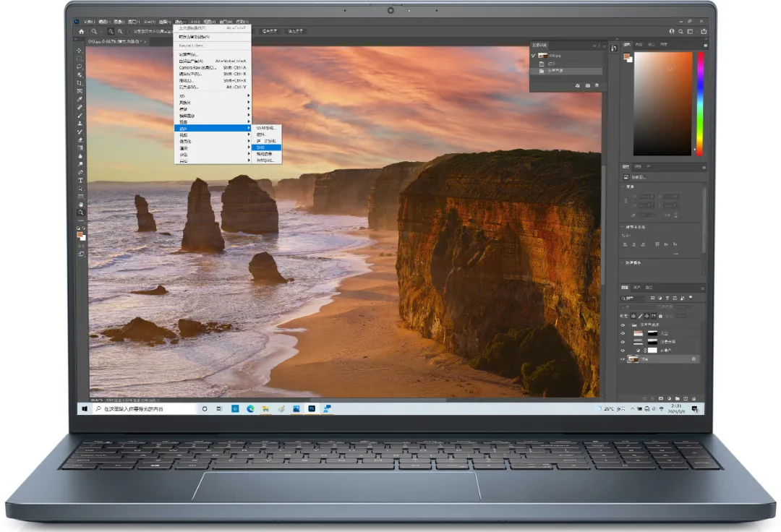
Task: Open the 窗口 Window menu in menu bar
Action: point(226,22)
